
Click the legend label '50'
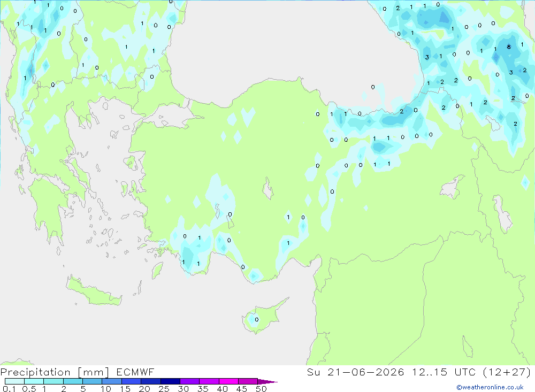click(x=261, y=389)
